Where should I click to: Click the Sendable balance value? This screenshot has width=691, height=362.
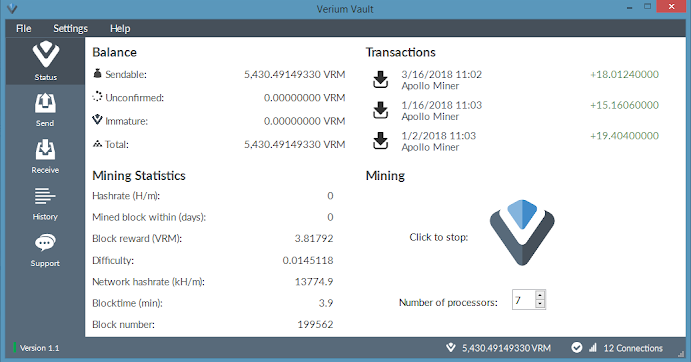(x=295, y=74)
